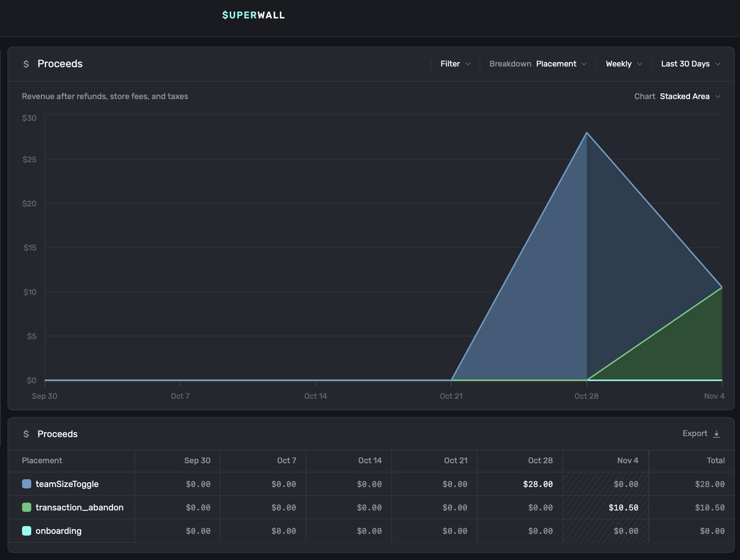Click the Export button text
Image resolution: width=740 pixels, height=560 pixels.
click(x=695, y=433)
